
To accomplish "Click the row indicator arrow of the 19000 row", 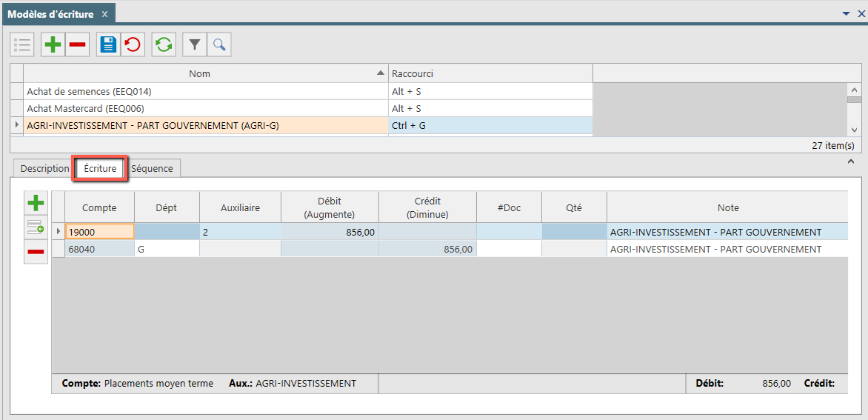I will click(59, 231).
